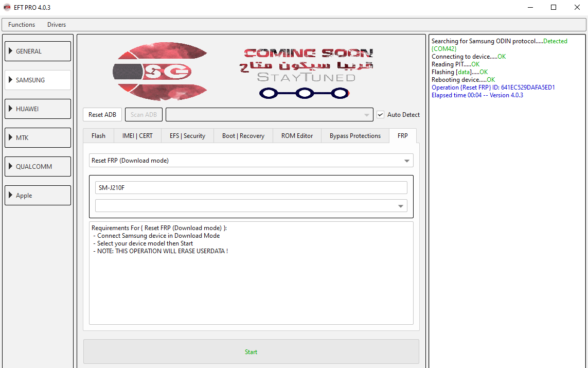Click the 'Rebooting device' log line

[x=464, y=80]
